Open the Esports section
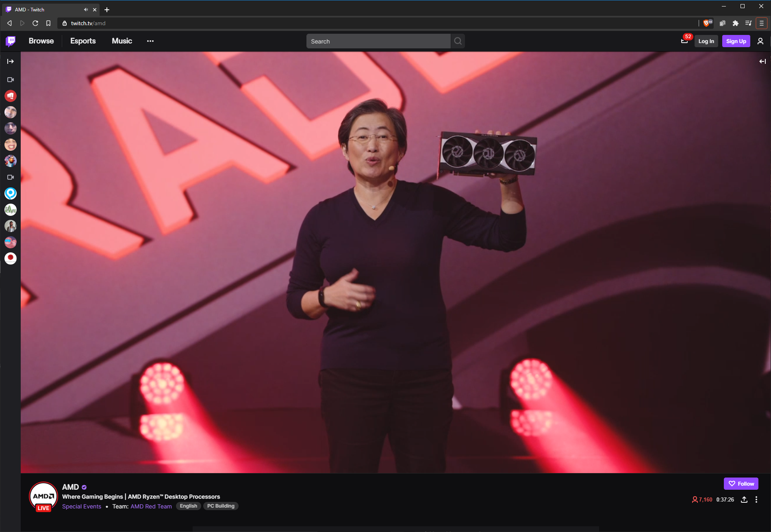The width and height of the screenshot is (771, 532). click(83, 41)
